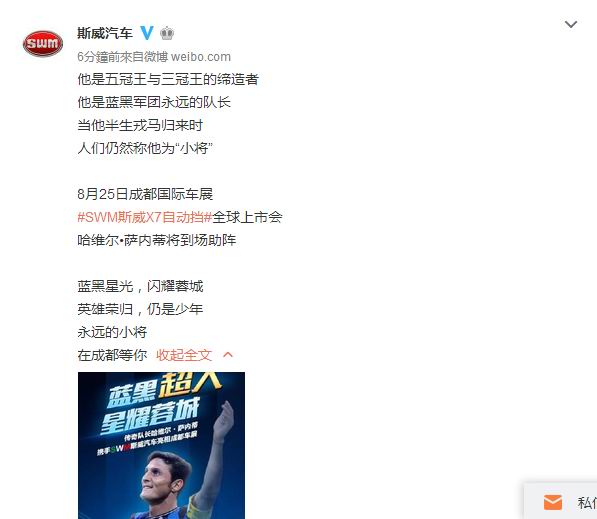597x519 pixels.
Task: Click the 星耀蓉城 title on the poster
Action: click(x=150, y=416)
